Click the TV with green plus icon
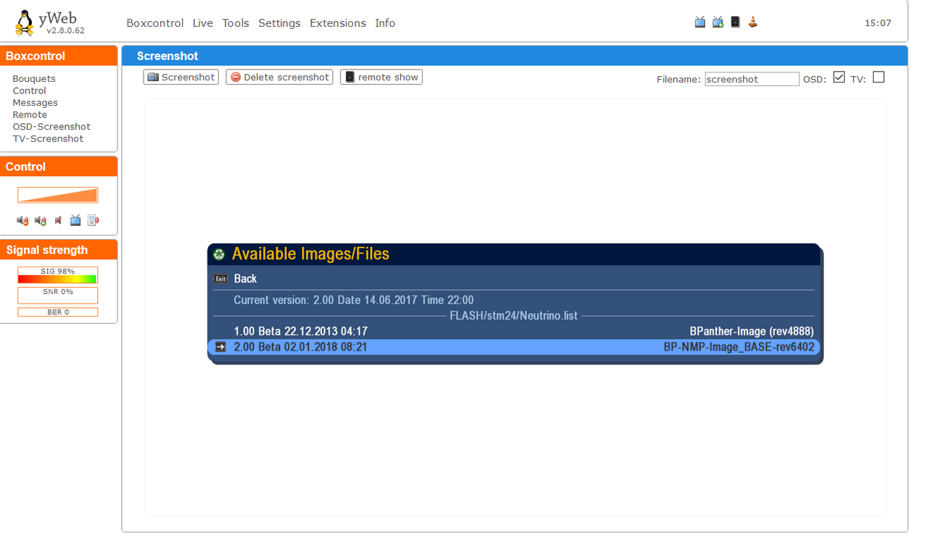 (718, 22)
